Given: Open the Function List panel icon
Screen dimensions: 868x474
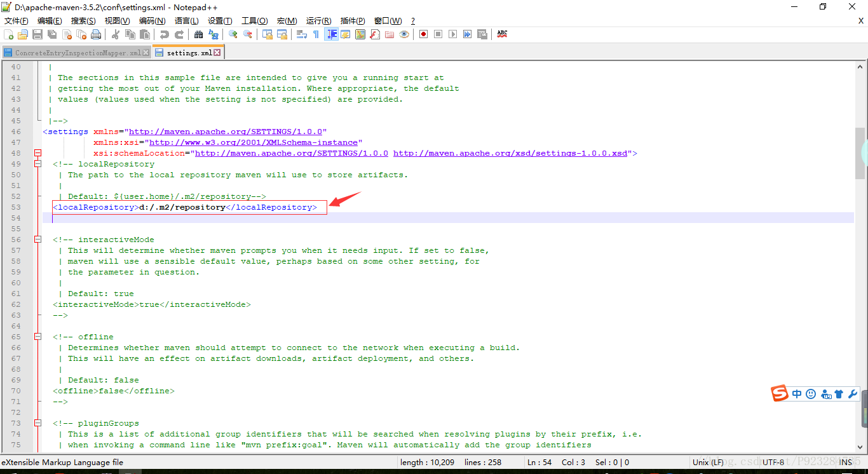Looking at the screenshot, I should 375,34.
